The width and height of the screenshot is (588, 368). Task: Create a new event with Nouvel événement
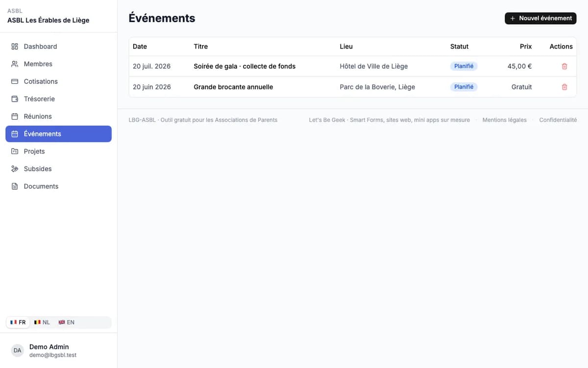coord(540,18)
